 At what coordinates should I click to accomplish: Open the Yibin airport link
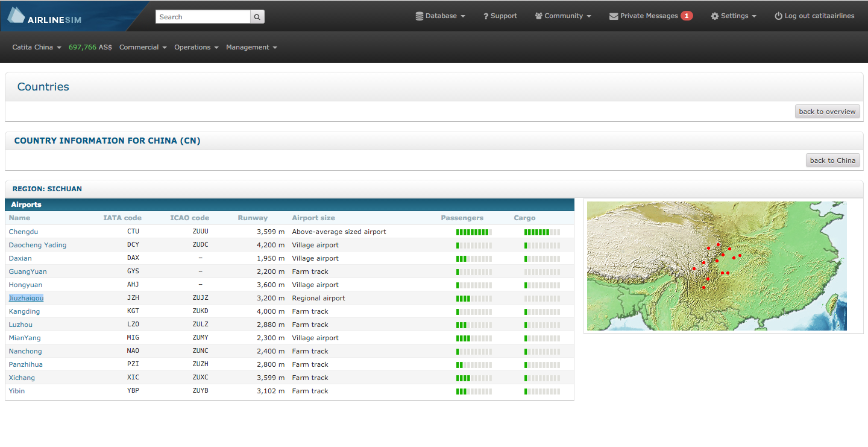17,391
